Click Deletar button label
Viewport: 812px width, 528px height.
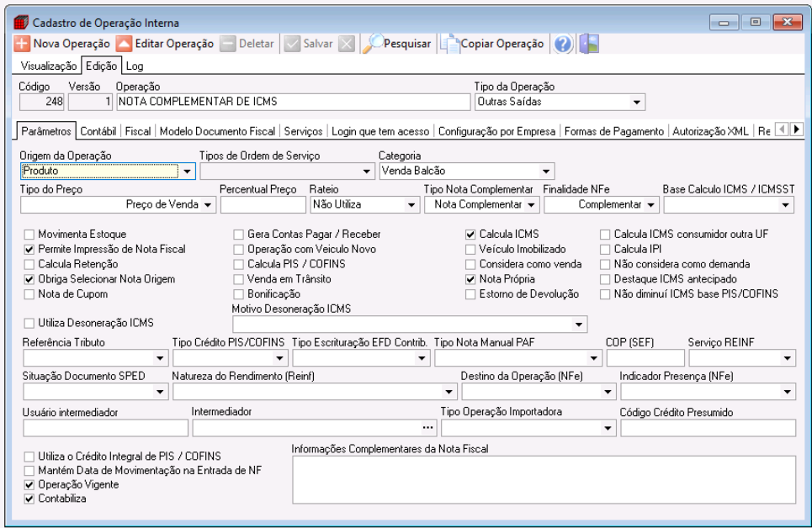pos(257,44)
